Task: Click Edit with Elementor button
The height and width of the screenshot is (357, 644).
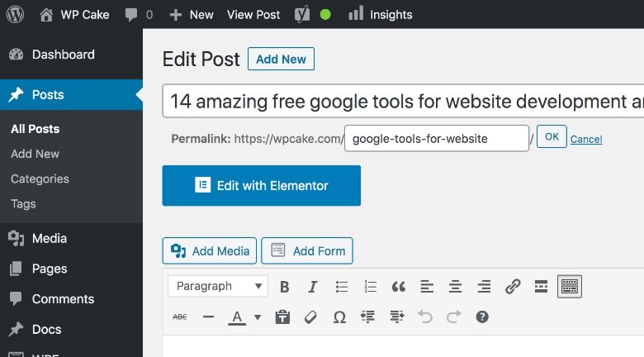Action: click(x=262, y=185)
